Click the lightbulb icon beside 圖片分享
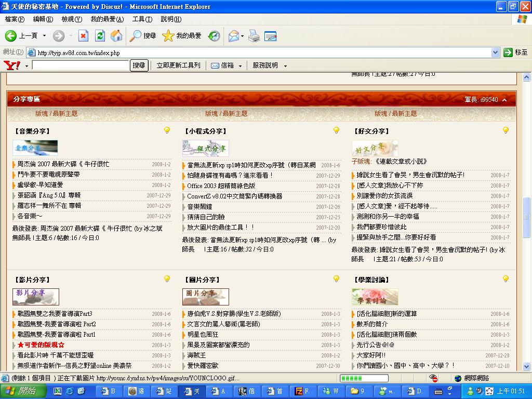Viewport: 532px width, 399px height. [336, 279]
